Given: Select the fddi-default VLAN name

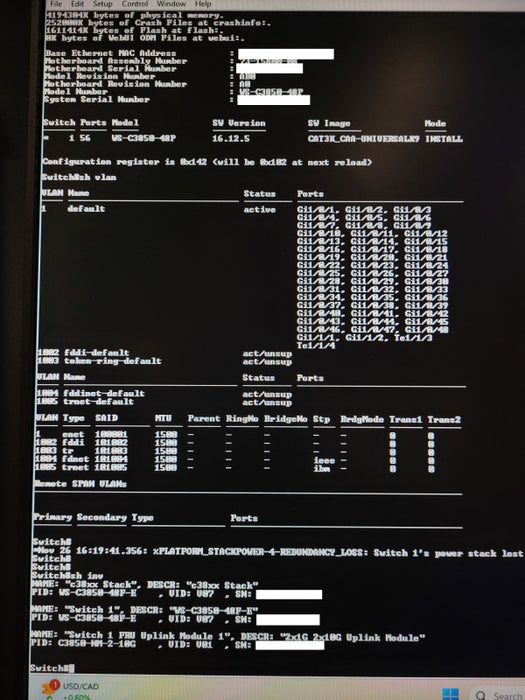Looking at the screenshot, I should coord(96,353).
